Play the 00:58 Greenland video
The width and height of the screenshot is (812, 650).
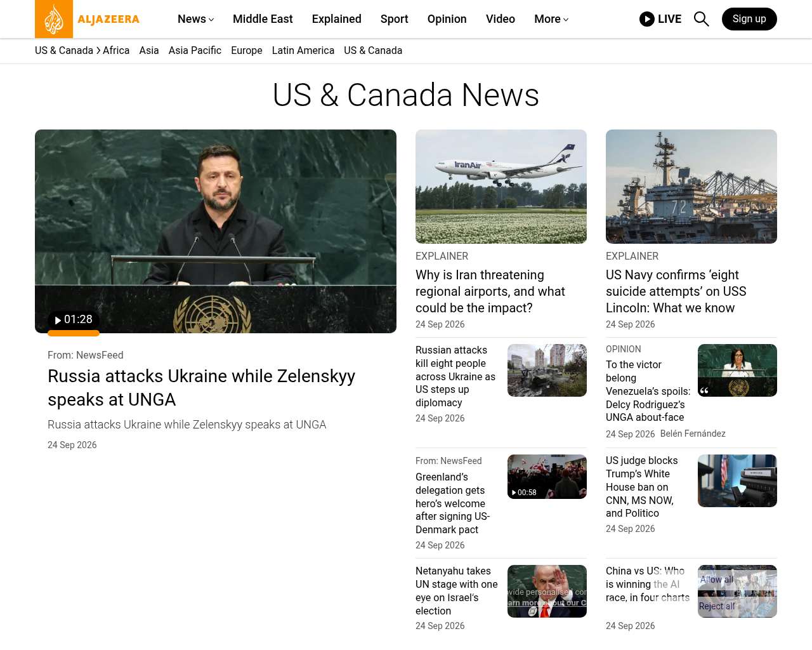(x=525, y=493)
